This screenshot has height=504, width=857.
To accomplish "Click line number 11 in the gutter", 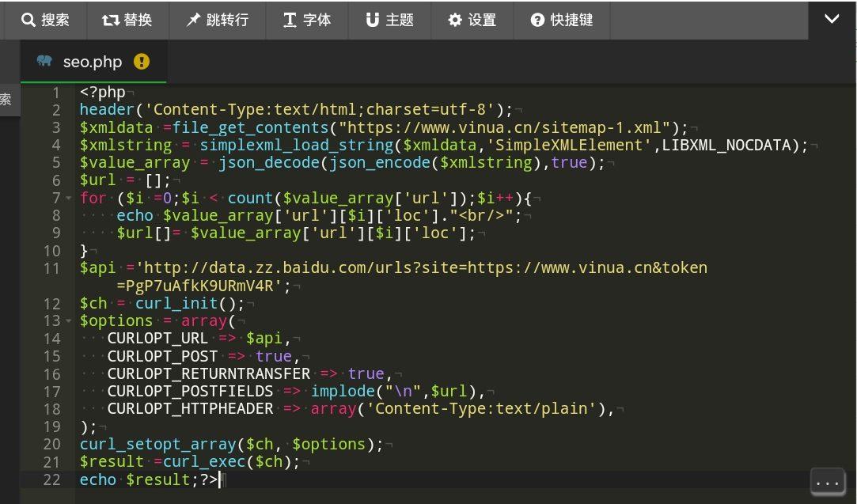I will tap(52, 268).
